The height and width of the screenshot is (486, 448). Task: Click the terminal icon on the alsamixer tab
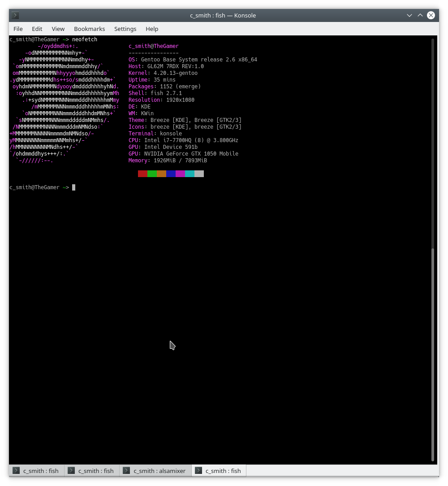click(126, 470)
